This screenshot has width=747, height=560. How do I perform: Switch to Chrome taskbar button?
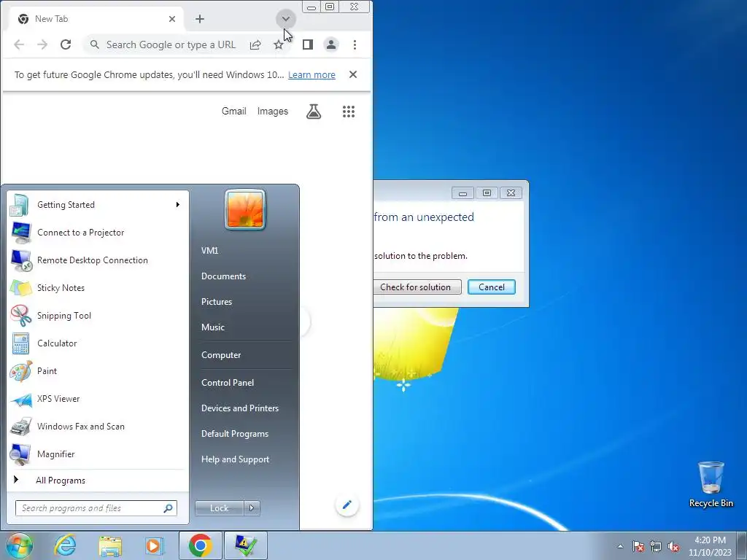point(201,545)
